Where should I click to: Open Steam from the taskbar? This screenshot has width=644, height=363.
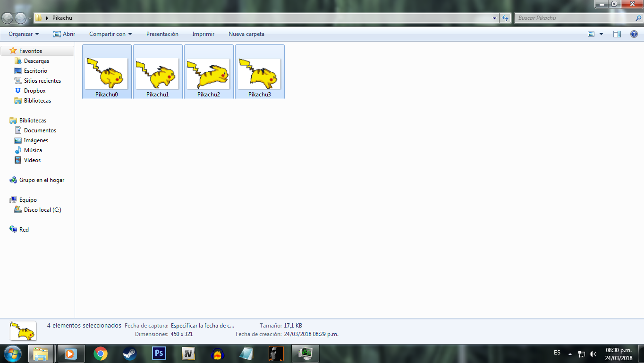click(129, 354)
